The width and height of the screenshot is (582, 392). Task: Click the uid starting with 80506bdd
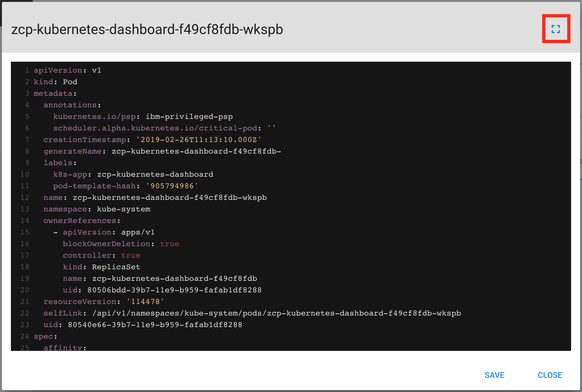tap(174, 290)
